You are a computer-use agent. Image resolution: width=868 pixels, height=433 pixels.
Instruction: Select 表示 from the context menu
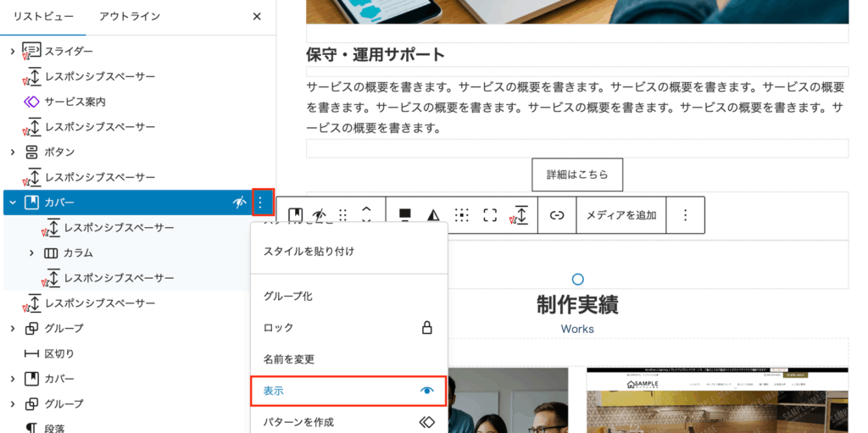coord(348,391)
